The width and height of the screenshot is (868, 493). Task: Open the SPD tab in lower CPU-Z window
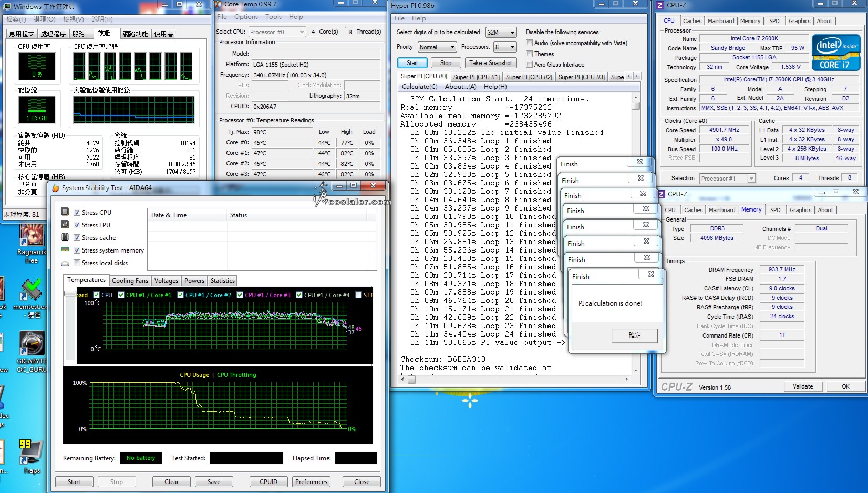point(775,210)
